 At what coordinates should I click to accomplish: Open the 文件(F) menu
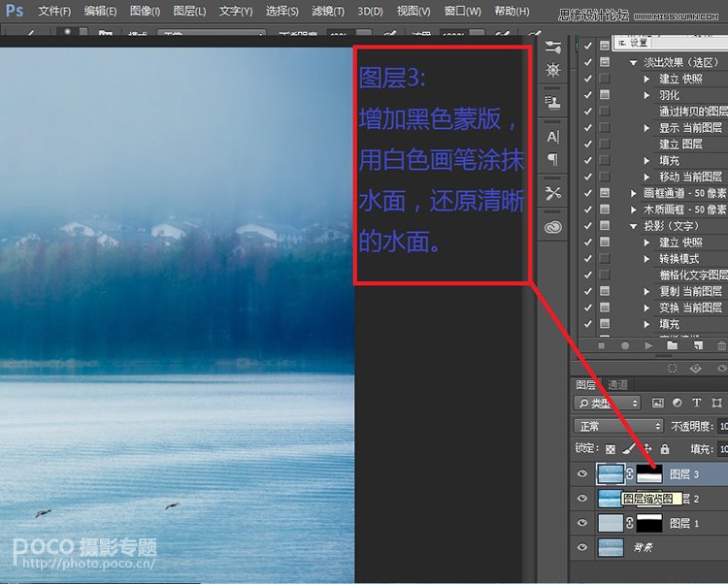pos(54,11)
